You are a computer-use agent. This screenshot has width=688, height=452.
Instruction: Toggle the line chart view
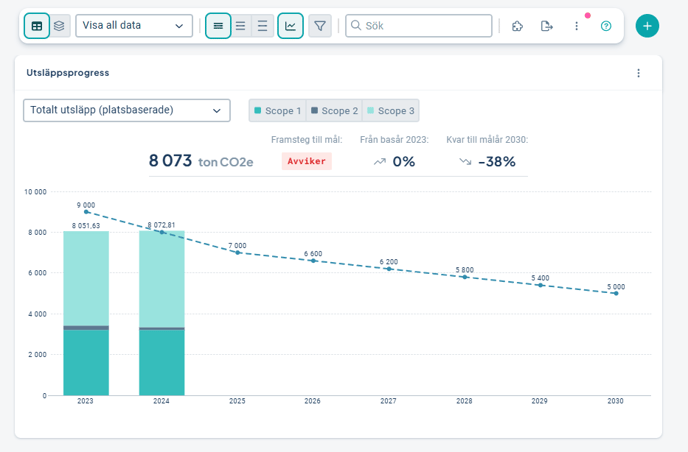[x=290, y=26]
